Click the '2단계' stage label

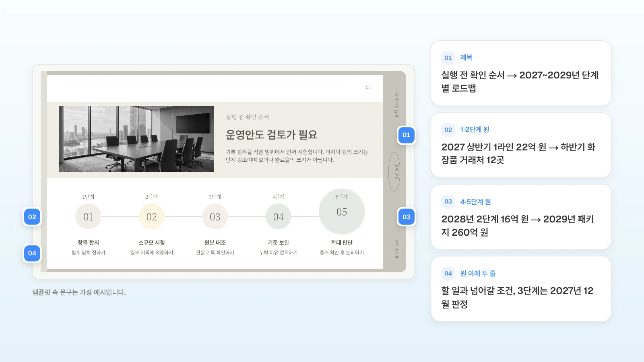(152, 197)
